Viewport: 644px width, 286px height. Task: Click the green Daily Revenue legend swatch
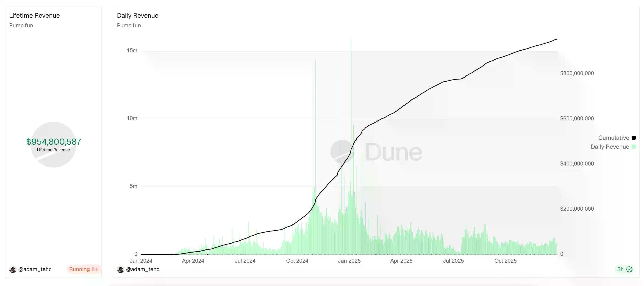[633, 147]
